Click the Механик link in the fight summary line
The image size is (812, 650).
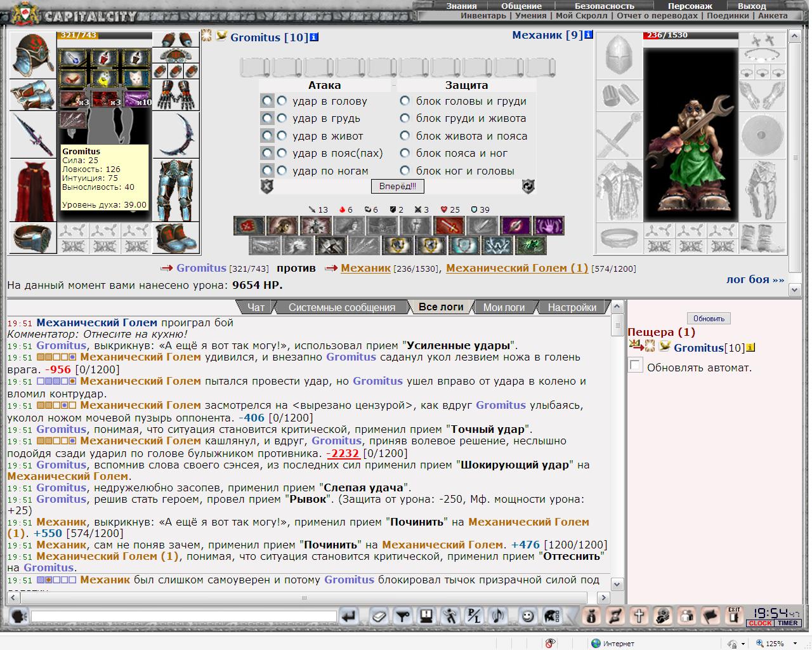point(365,268)
